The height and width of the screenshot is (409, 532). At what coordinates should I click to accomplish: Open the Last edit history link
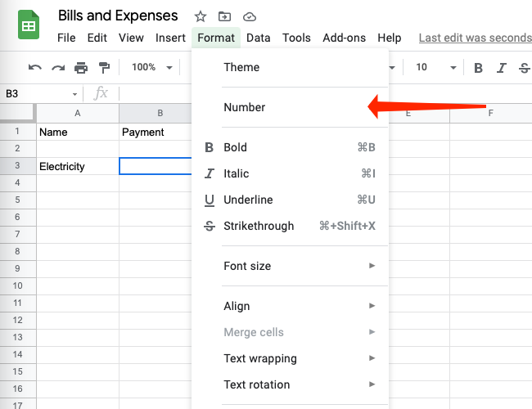[x=475, y=38]
